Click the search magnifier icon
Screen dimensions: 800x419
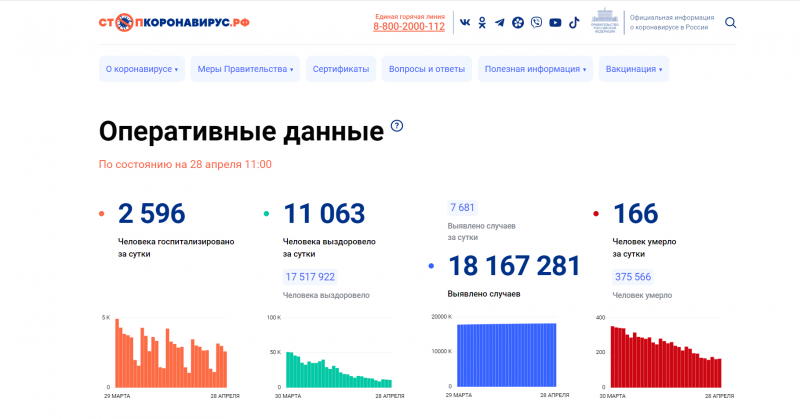pyautogui.click(x=731, y=22)
